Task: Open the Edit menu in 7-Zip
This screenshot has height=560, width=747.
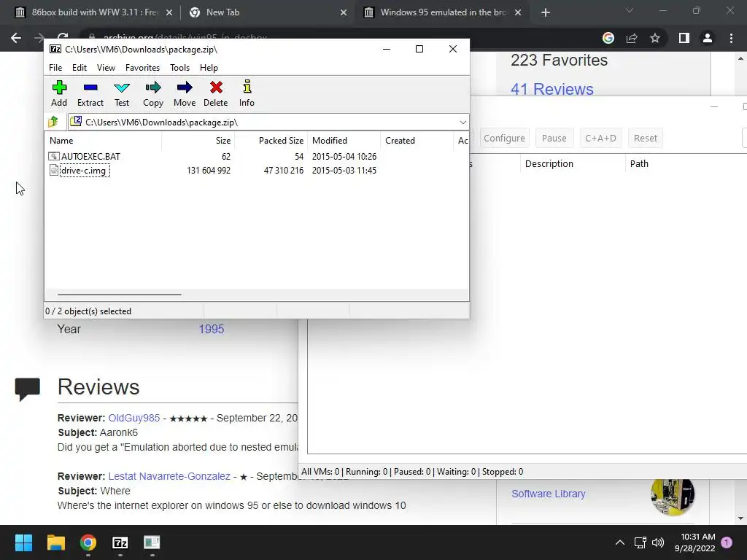Action: pos(79,68)
